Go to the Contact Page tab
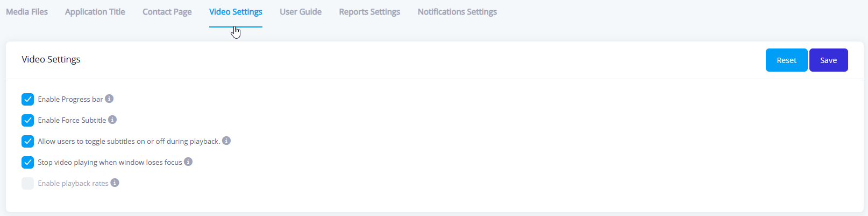The width and height of the screenshot is (868, 216). [x=167, y=12]
